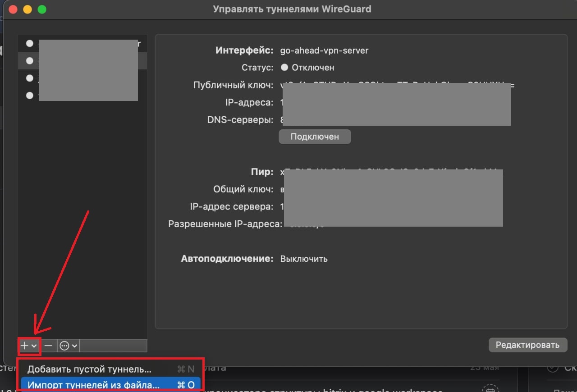Click the "Выключить" value of Автоподключение
The height and width of the screenshot is (392, 577).
[x=304, y=259]
